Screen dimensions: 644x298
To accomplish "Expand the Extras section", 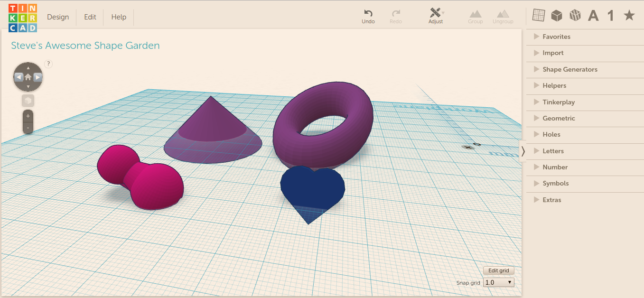I will [585, 200].
